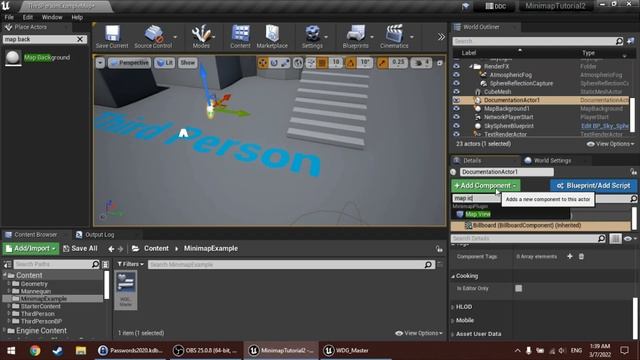This screenshot has height=360, width=640.
Task: Open the Windows Start menu
Action: (x=11, y=351)
